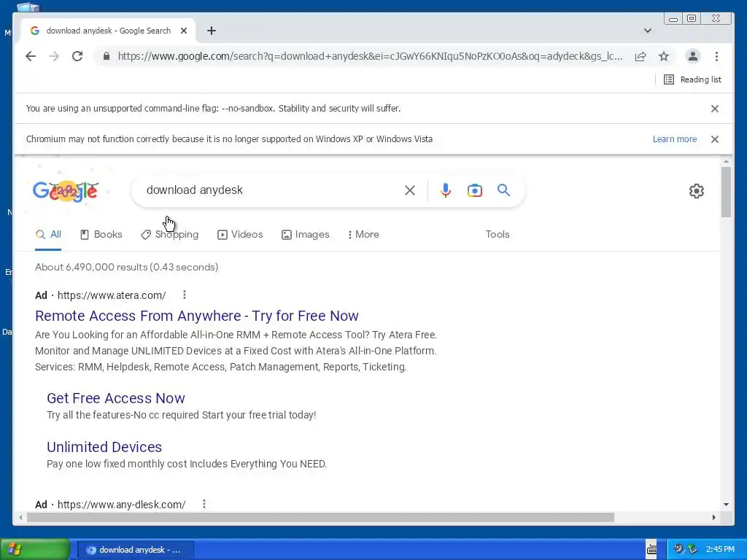Share this page via the share icon
Viewport: 747px width, 560px height.
pyautogui.click(x=640, y=56)
